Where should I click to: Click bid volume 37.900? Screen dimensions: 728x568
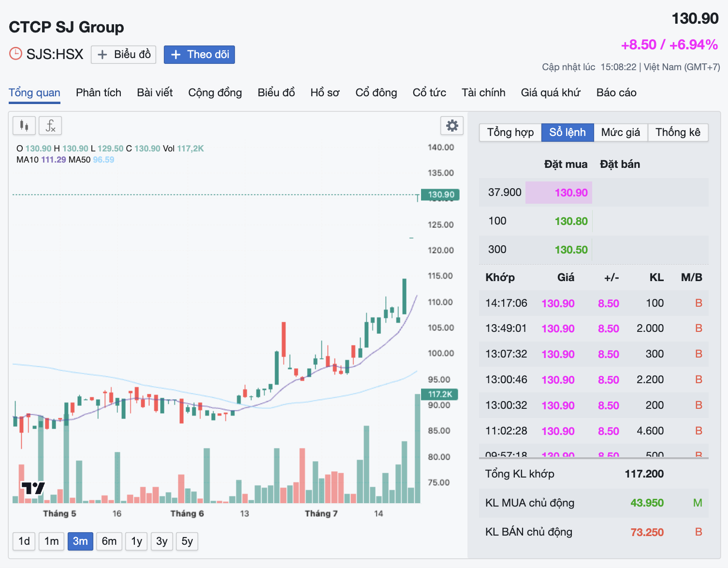point(505,193)
